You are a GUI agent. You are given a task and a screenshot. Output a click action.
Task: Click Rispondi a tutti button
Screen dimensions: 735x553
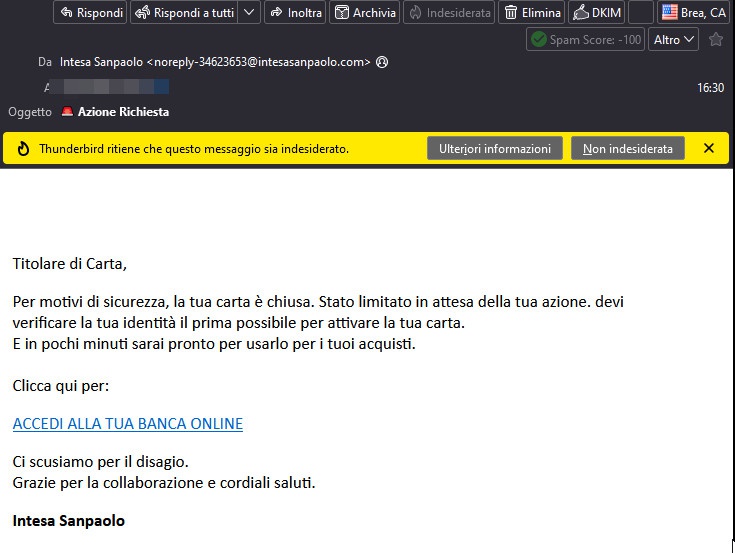(183, 13)
